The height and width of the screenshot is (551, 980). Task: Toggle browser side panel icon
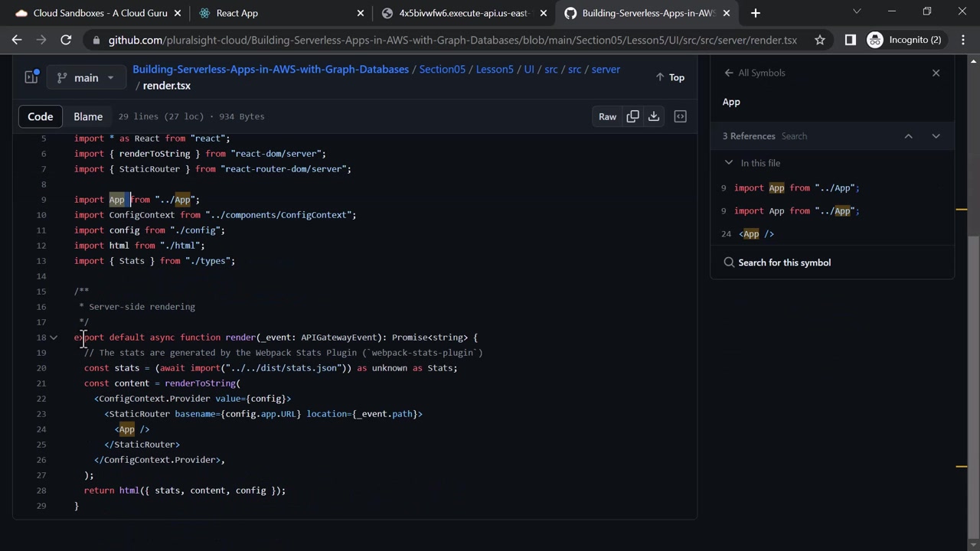coord(850,40)
